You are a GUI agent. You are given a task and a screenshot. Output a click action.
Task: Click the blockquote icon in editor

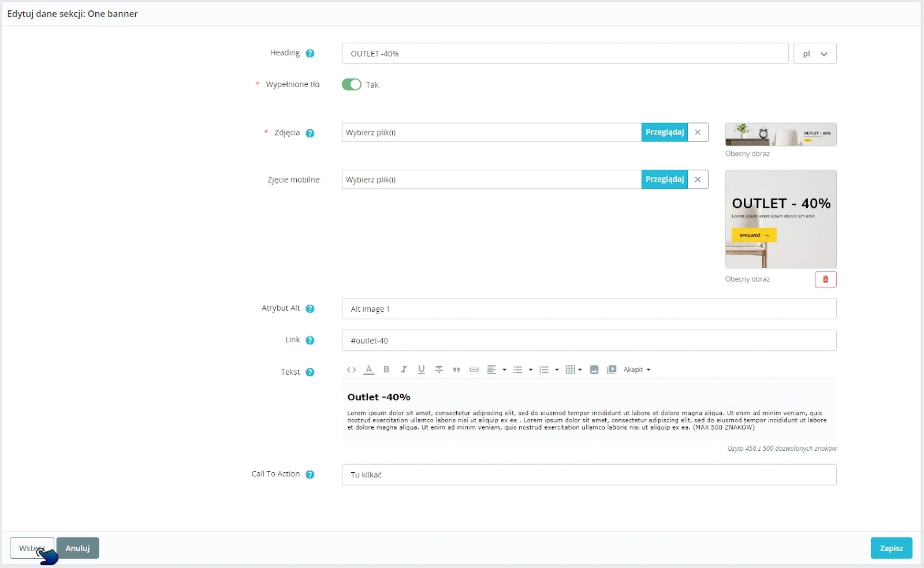[x=456, y=369]
